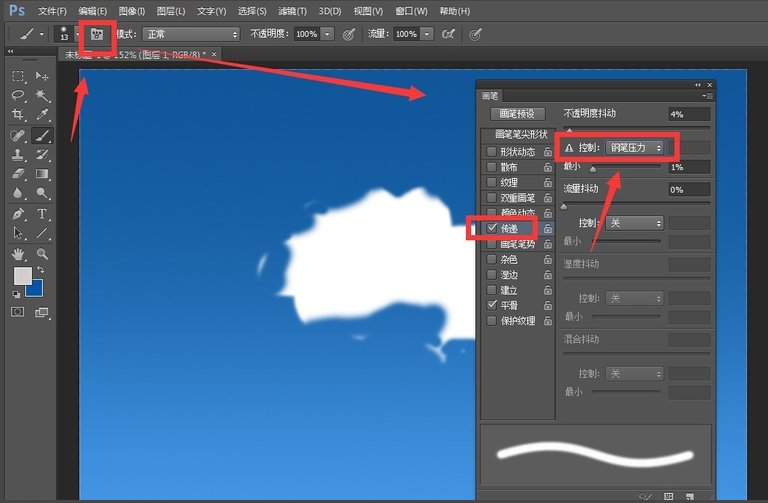
Task: Select the Line tool
Action: coord(42,233)
